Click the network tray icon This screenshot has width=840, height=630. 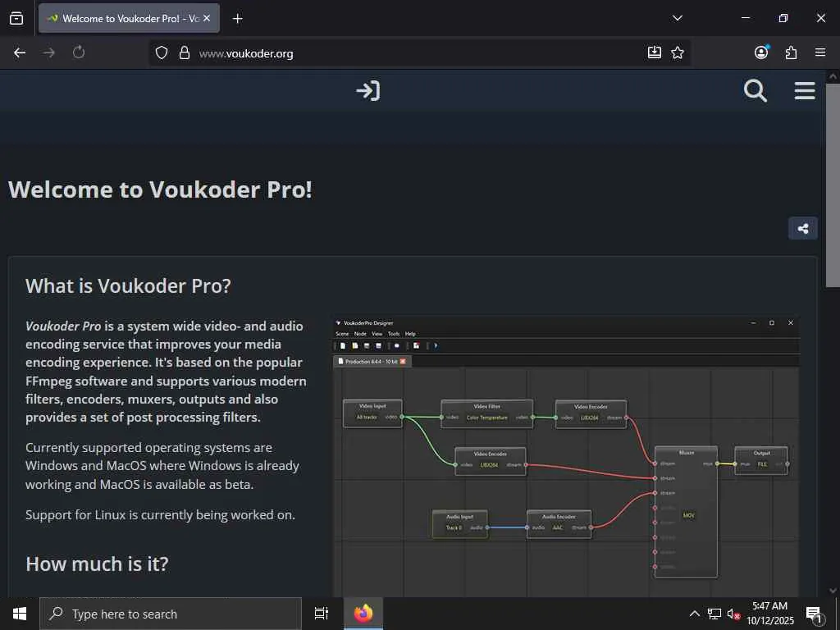[x=714, y=614]
